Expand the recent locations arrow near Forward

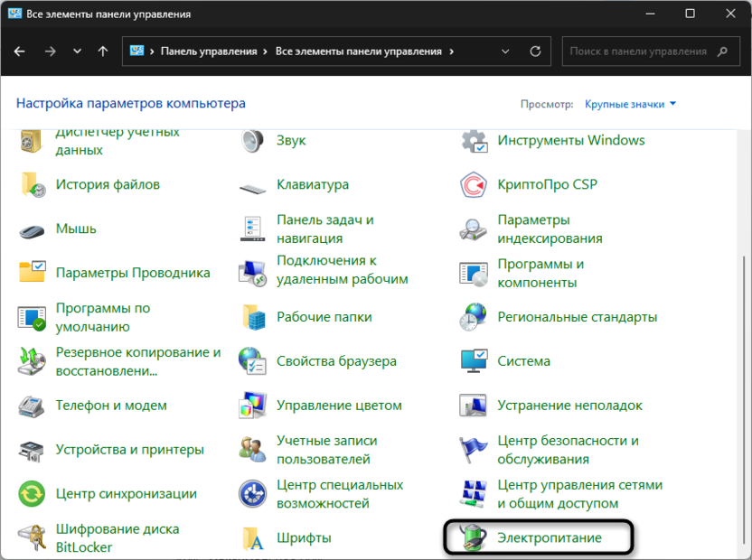pyautogui.click(x=77, y=51)
